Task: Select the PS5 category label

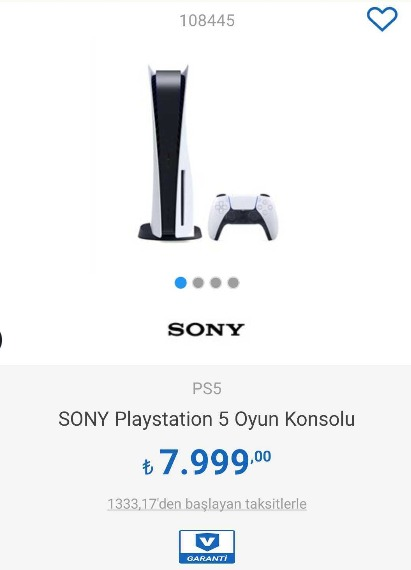Action: point(207,389)
